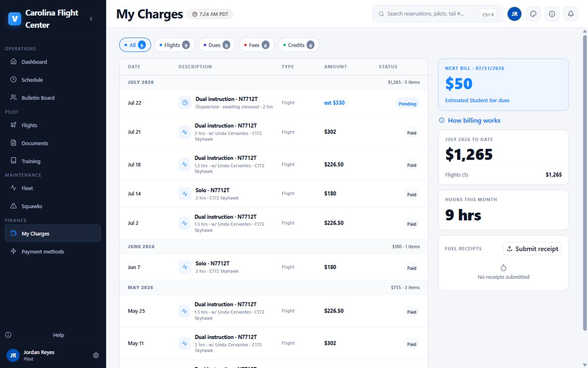588x368 pixels.
Task: Click the flight icon on Jul 18 row
Action: 184,164
